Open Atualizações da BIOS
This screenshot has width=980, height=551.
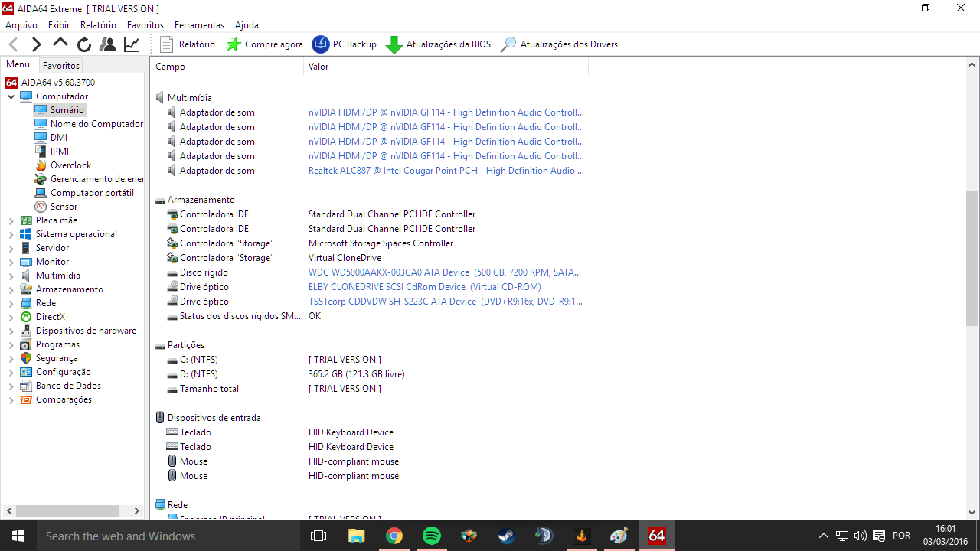point(439,44)
